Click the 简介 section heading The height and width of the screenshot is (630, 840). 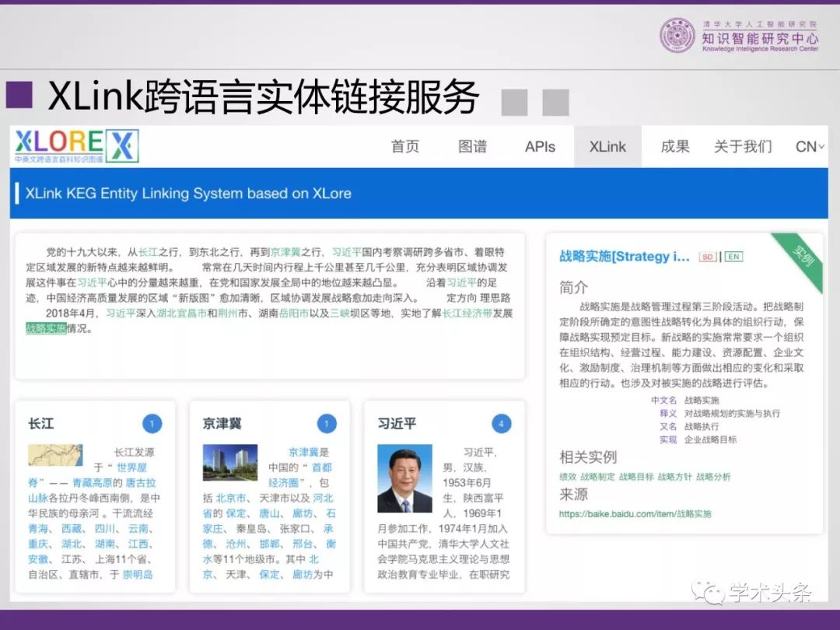point(574,288)
